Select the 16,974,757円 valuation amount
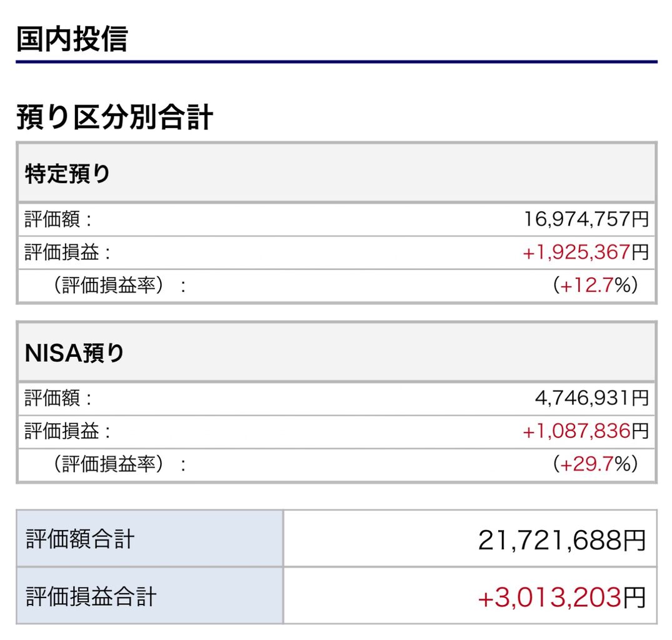This screenshot has width=672, height=640. coord(586,219)
